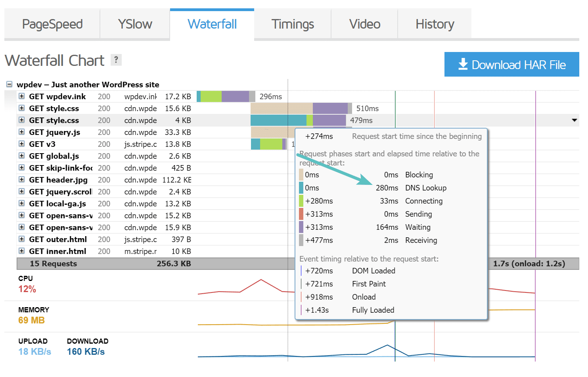The height and width of the screenshot is (377, 588).
Task: Expand the GET local-ga.js request row
Action: tap(21, 203)
